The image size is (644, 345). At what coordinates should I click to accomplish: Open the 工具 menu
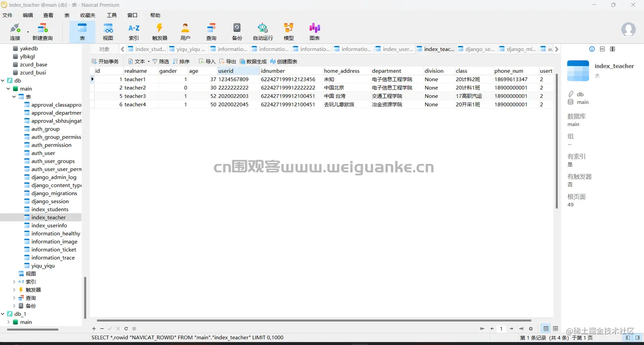click(x=112, y=15)
